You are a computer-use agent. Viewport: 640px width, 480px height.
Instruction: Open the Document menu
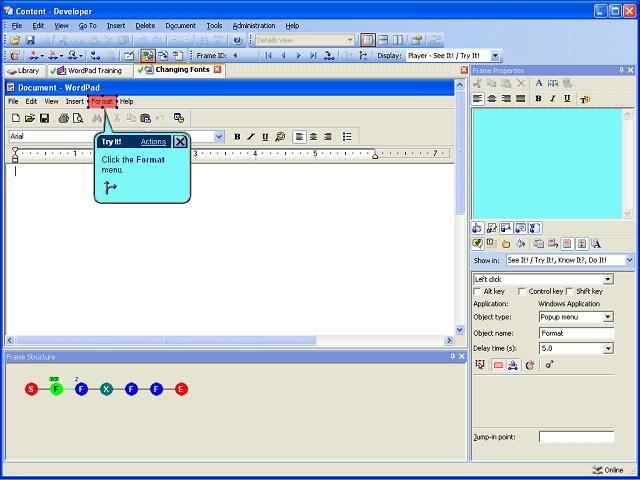click(180, 25)
